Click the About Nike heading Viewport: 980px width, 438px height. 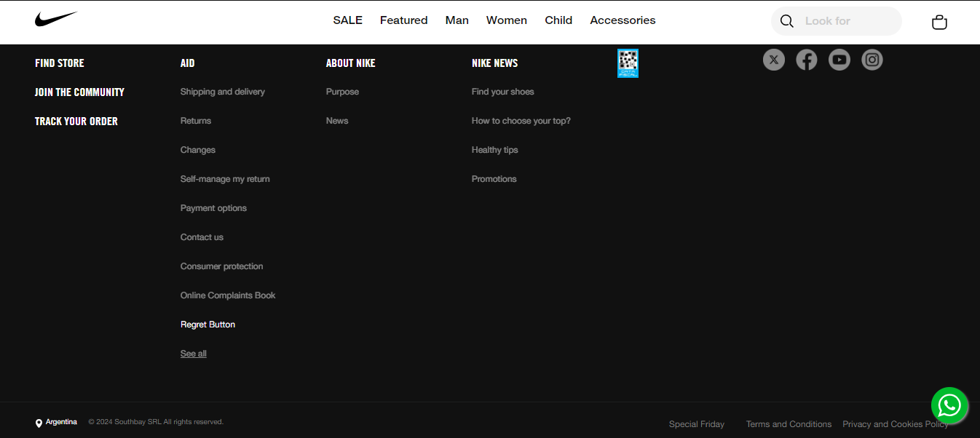click(351, 63)
